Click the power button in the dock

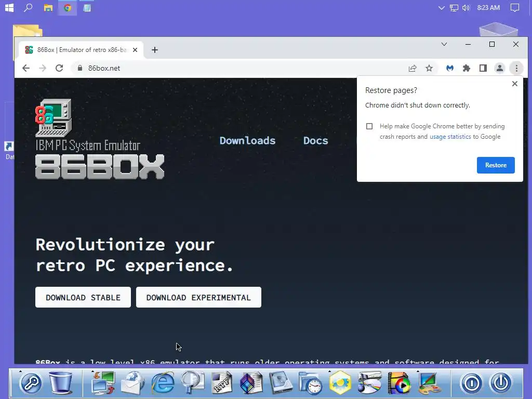click(501, 383)
